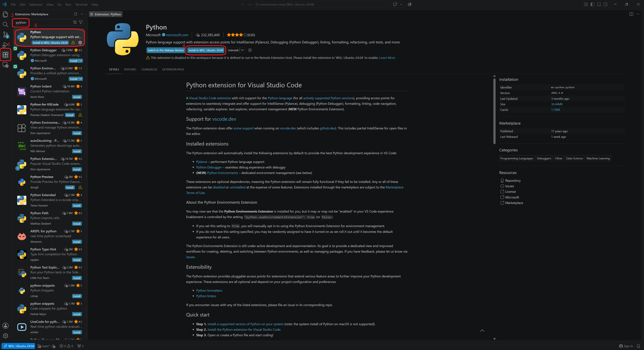Click Sign In in status bar

click(626, 346)
